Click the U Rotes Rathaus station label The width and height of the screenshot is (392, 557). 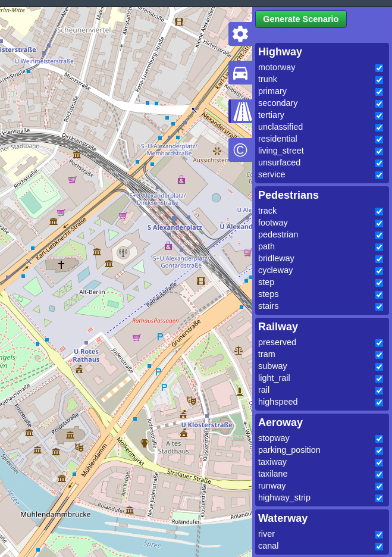click(86, 355)
